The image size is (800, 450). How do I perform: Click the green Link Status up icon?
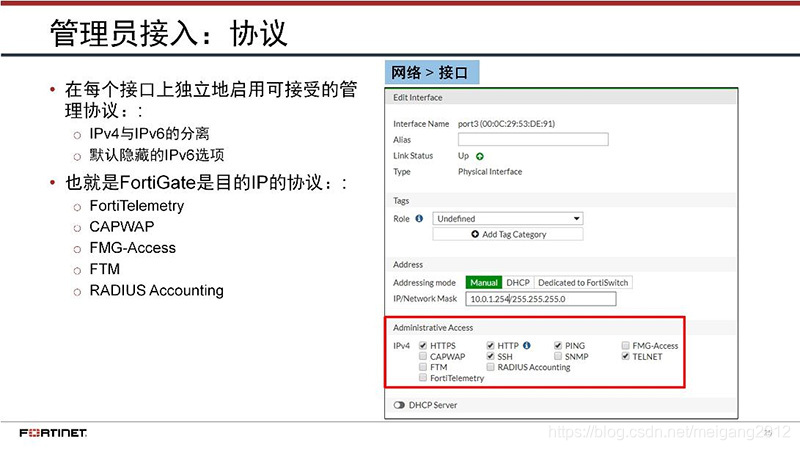(480, 156)
